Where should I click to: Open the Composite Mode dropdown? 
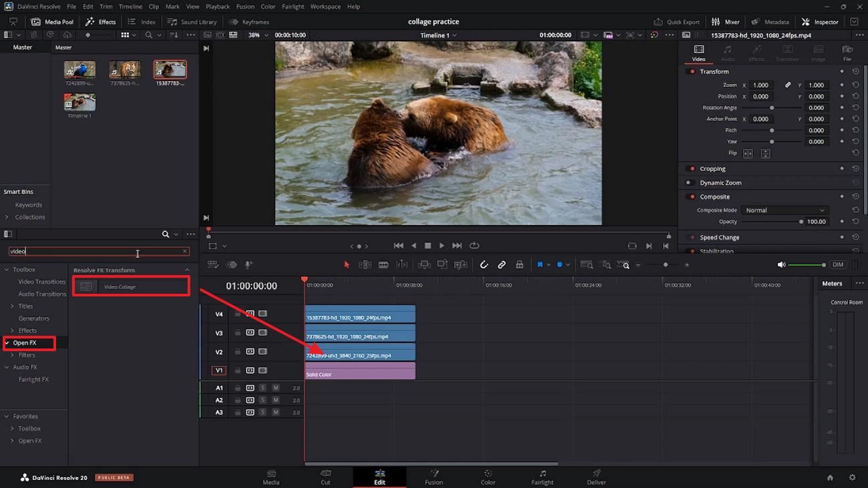(x=785, y=210)
